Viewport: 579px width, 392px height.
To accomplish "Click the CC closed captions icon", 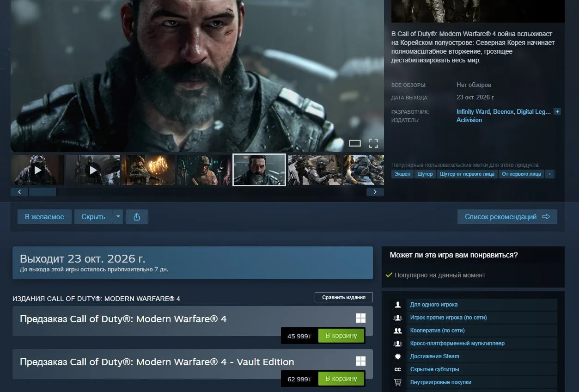I will pos(397,369).
